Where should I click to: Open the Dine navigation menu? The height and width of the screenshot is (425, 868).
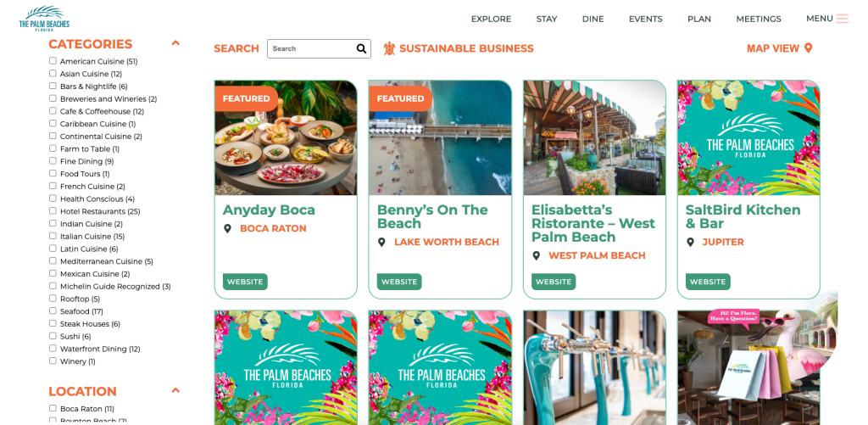pos(593,19)
